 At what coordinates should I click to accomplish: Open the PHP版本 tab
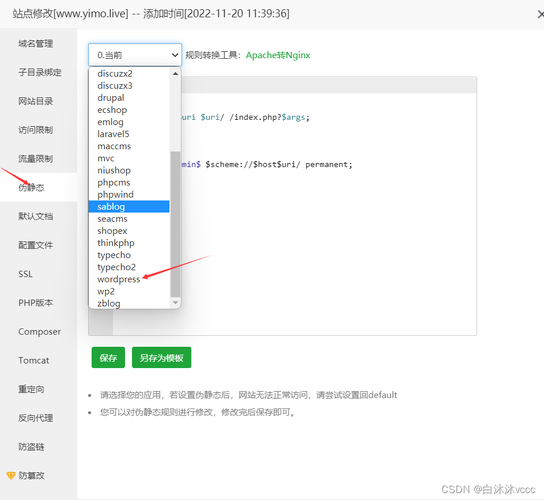pos(36,303)
